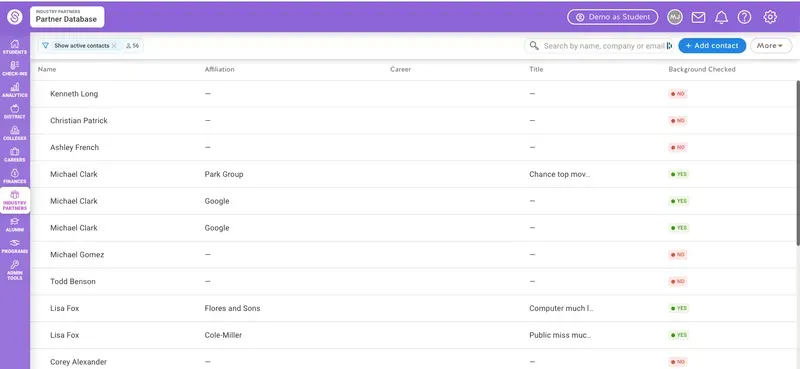Click the contact search field

click(x=599, y=46)
